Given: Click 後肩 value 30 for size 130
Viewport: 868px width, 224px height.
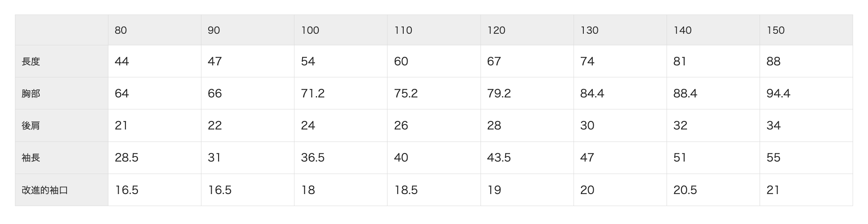Looking at the screenshot, I should click(587, 126).
